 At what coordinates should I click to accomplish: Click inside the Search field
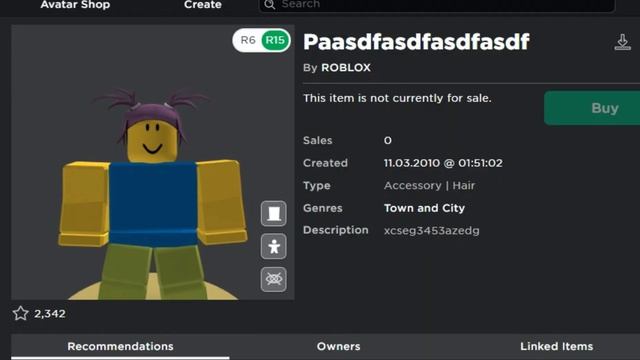pyautogui.click(x=437, y=5)
